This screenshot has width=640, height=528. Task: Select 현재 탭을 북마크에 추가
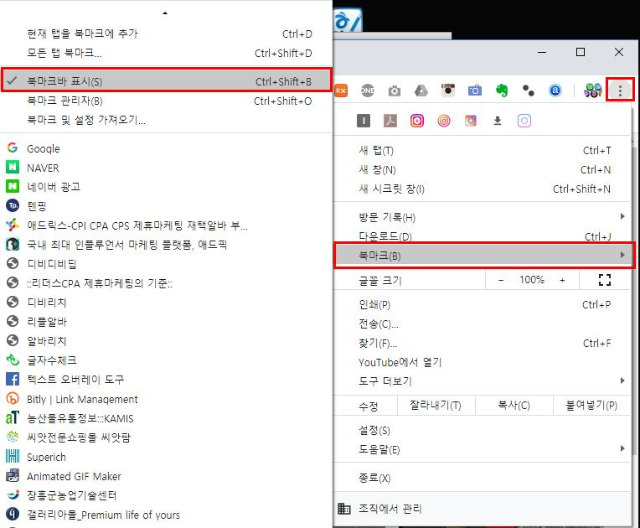[167, 33]
